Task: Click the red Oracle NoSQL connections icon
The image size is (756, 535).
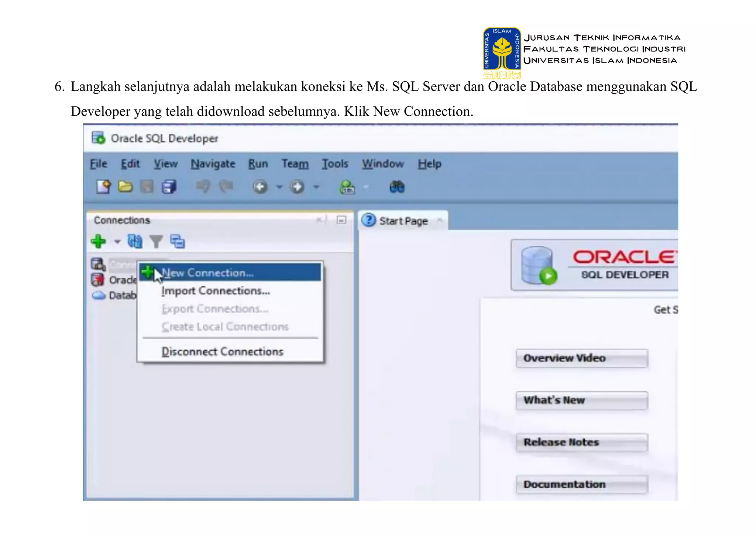Action: tap(98, 280)
